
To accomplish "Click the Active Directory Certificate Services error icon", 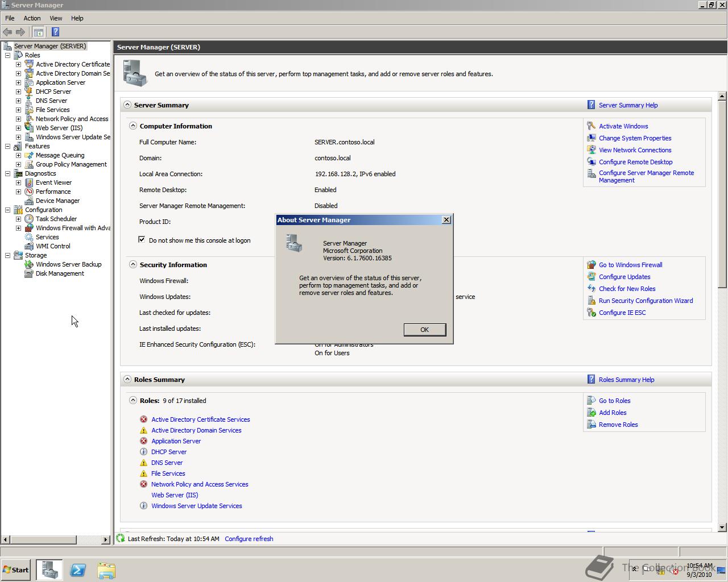I will tap(143, 419).
